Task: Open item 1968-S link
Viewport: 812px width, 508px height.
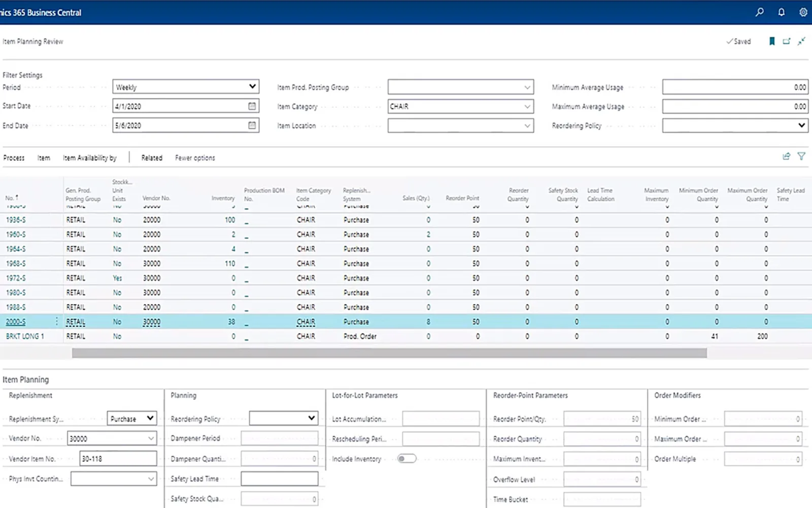Action: coord(16,264)
